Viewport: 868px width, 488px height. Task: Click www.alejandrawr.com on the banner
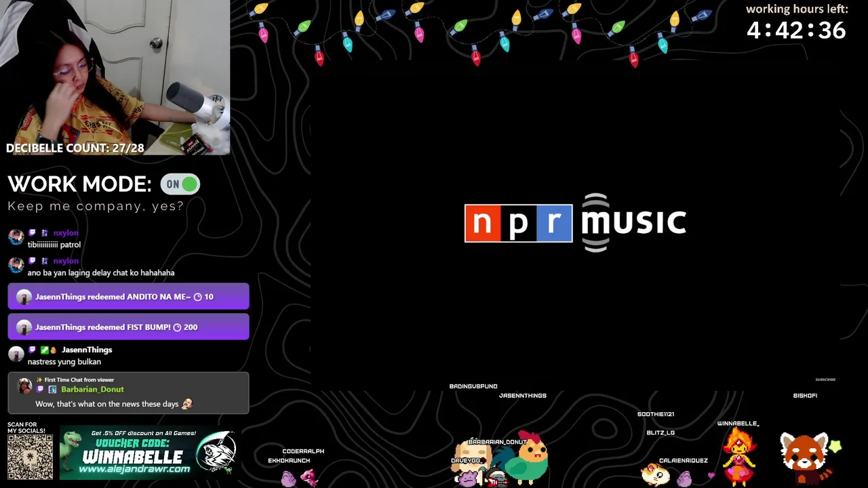tap(134, 469)
